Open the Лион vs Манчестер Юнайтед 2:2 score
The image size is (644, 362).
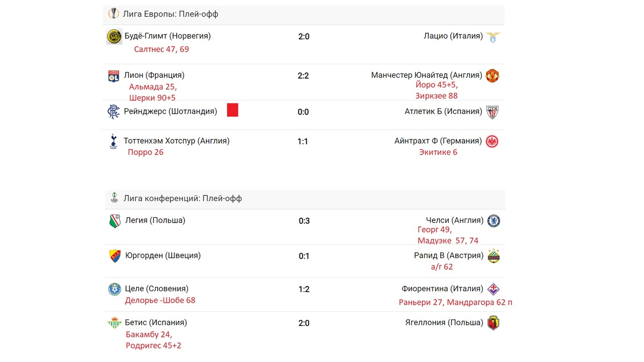coord(303,76)
